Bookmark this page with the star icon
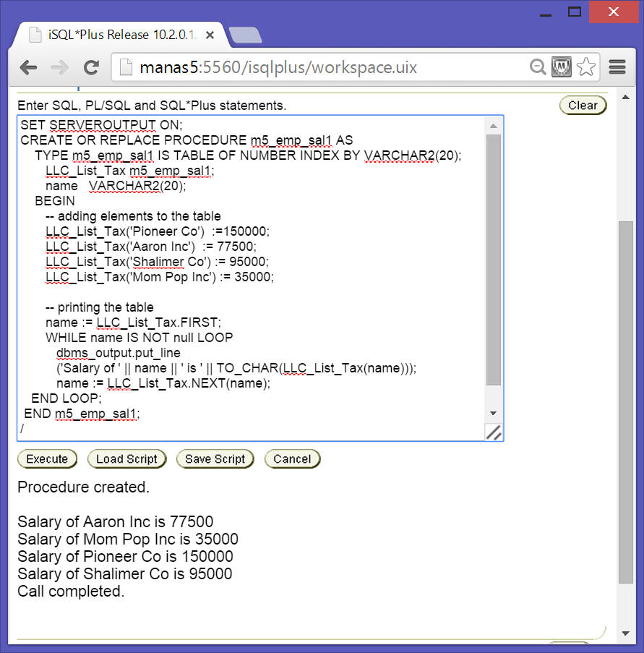The width and height of the screenshot is (644, 653). coord(585,67)
